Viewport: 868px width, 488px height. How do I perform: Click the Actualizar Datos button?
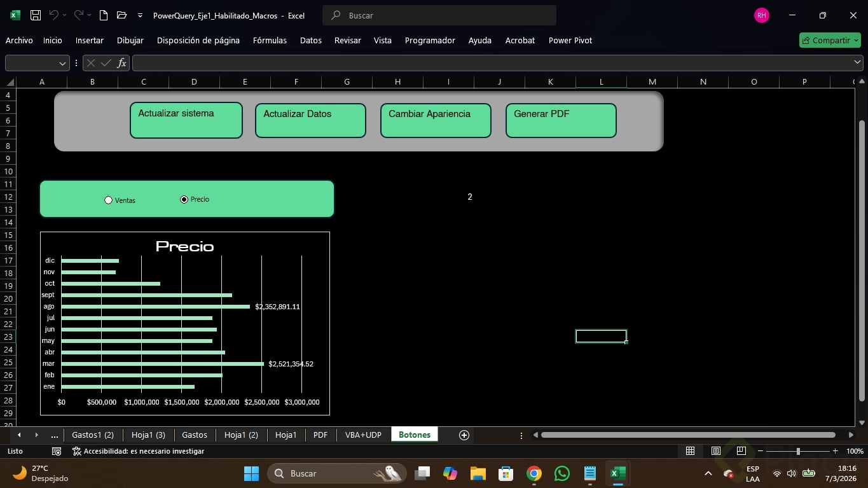click(x=310, y=120)
